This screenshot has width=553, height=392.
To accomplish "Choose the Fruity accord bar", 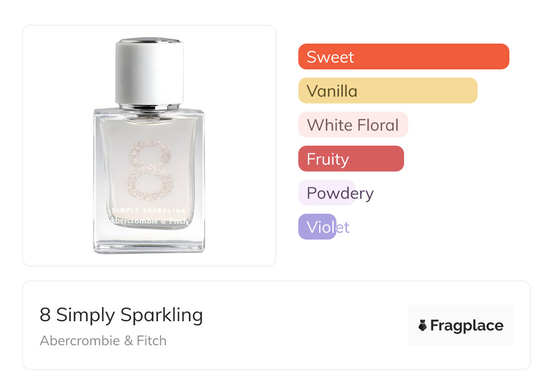I will pos(351,159).
